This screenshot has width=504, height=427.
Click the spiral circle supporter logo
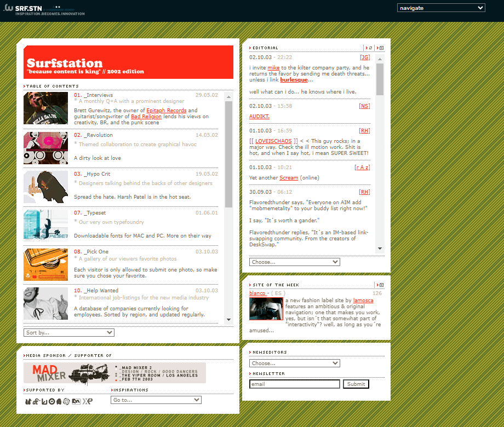tap(66, 401)
